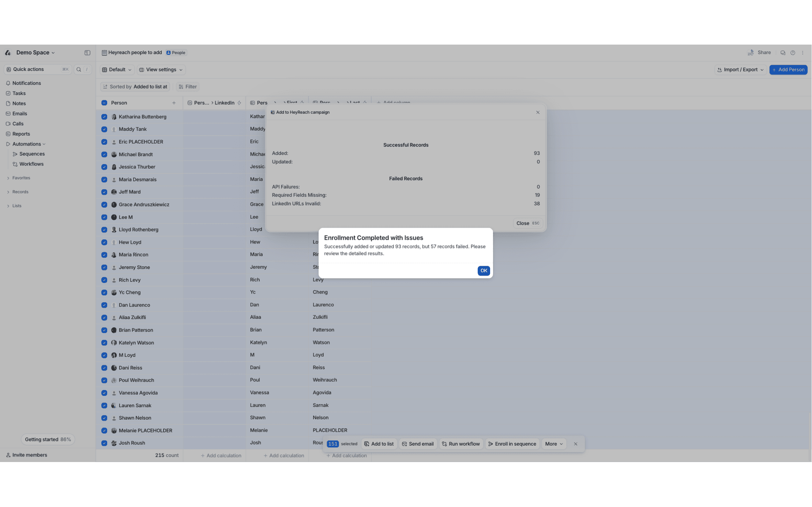Toggle the select-all Person header checkbox
This screenshot has height=507, width=812.
(x=104, y=103)
